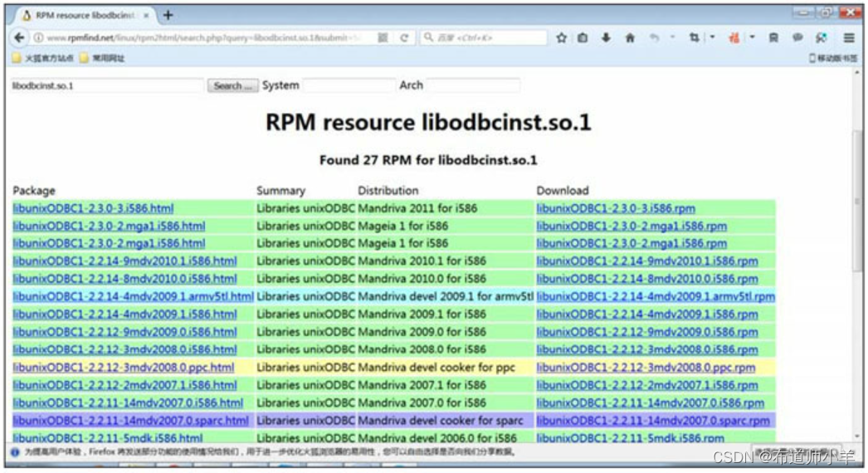Reload the current page

404,37
